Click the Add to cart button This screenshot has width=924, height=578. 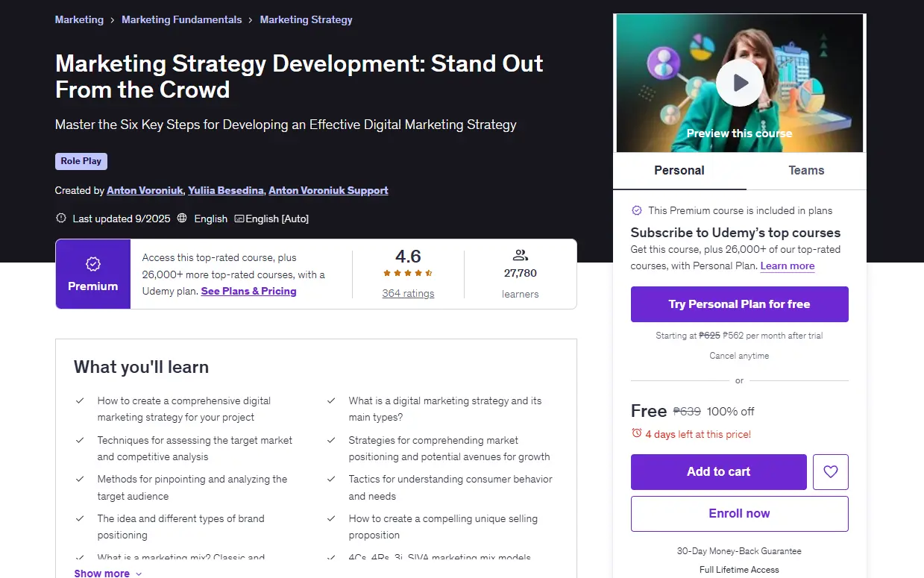point(719,472)
